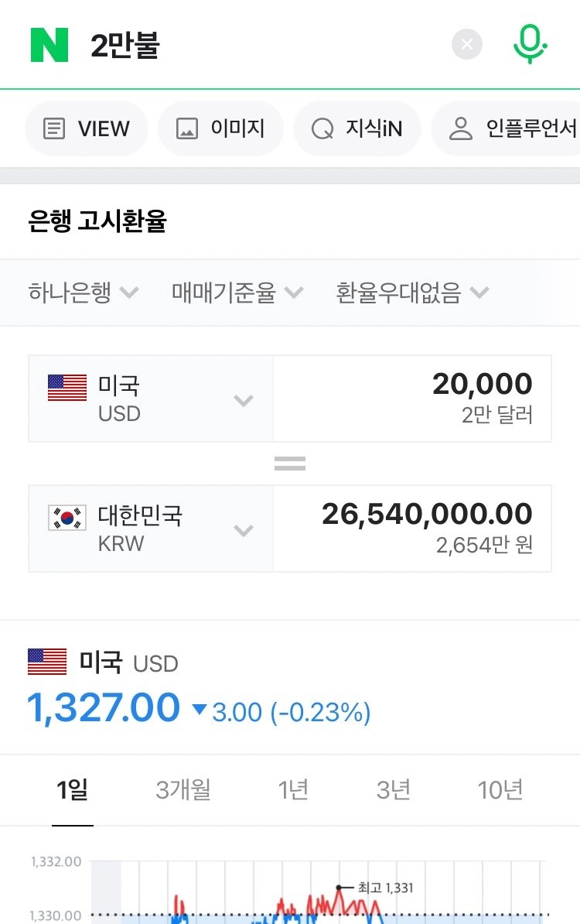Open the 미국 USD currency selector

(151, 399)
